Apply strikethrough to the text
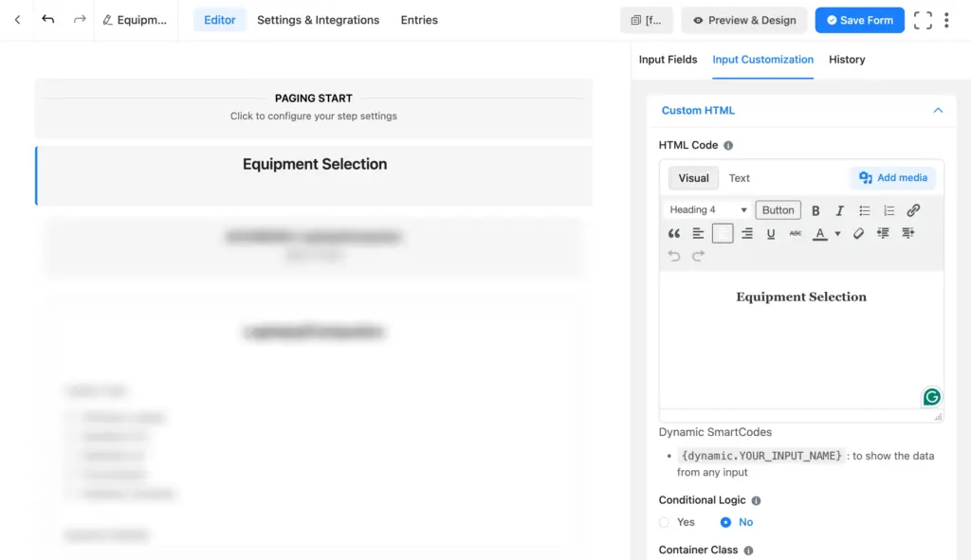971x560 pixels. pos(796,233)
